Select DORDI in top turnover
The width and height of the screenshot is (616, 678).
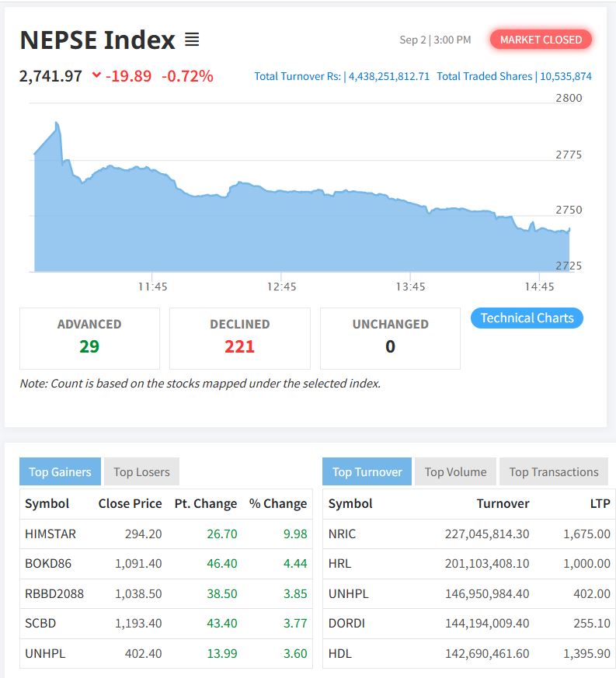pos(346,623)
